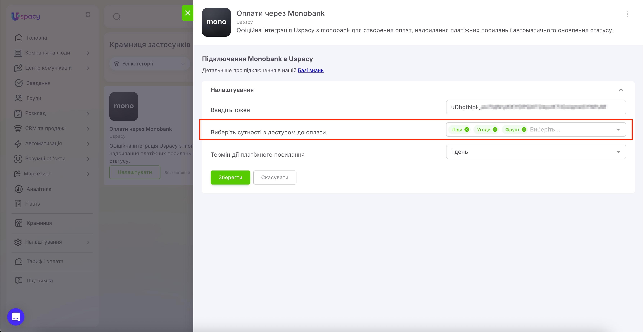Click the Налаштування gear icon
Image resolution: width=644 pixels, height=332 pixels.
(x=18, y=242)
